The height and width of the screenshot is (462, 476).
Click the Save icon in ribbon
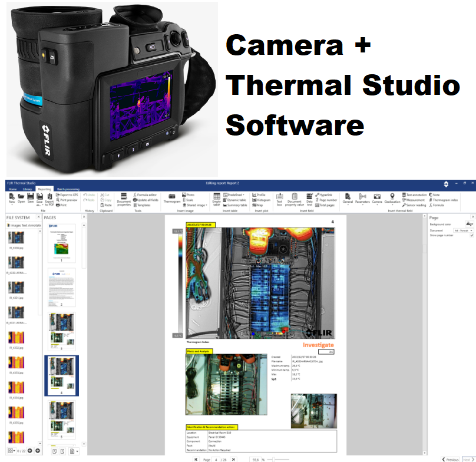[31, 196]
